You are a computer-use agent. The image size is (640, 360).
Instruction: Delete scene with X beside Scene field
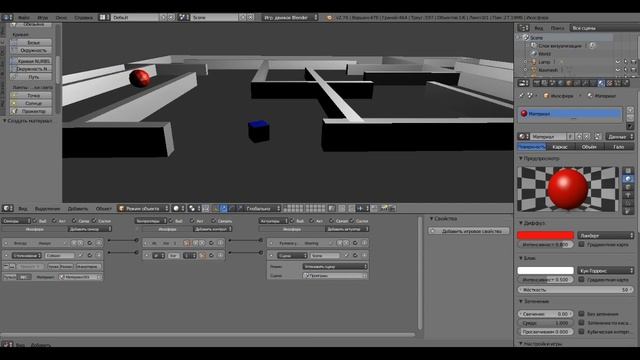pos(251,18)
